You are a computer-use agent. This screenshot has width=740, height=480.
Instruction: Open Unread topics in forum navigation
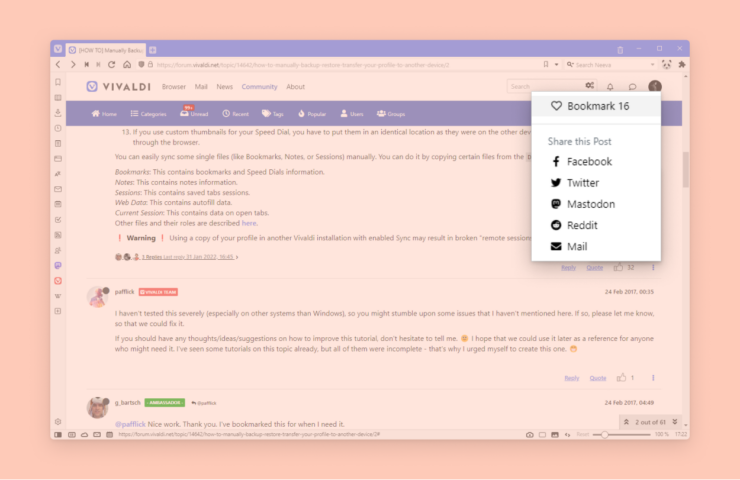[x=194, y=113]
